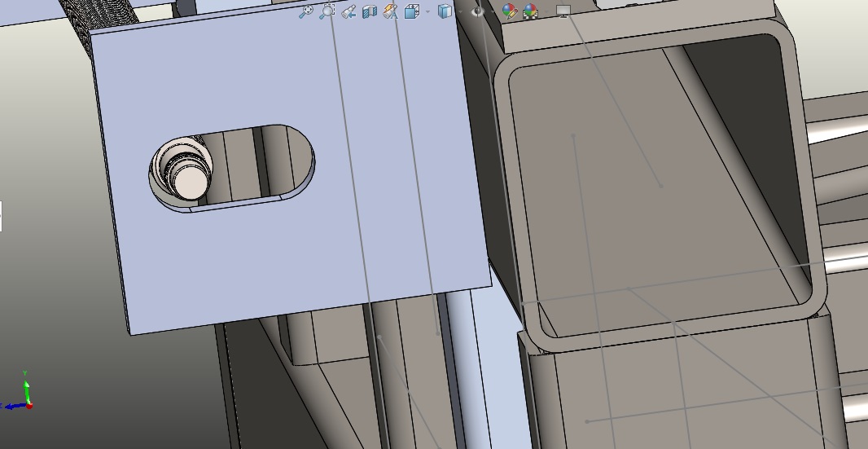Screen dimensions: 868x449
Task: Click the Previous View icon
Action: tap(349, 11)
